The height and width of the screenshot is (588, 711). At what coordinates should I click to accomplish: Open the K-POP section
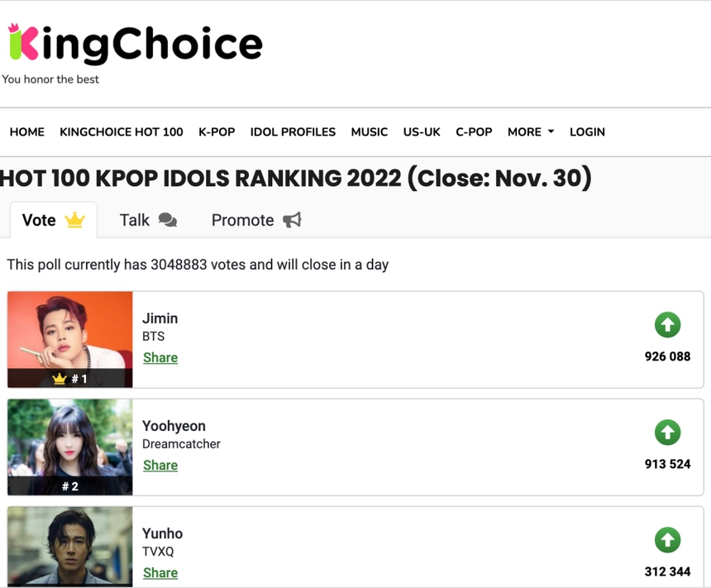click(217, 131)
